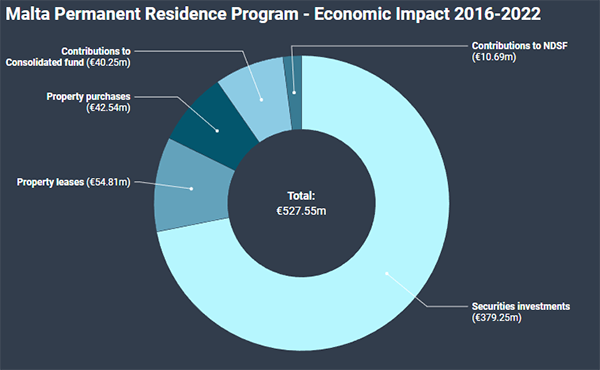Screen dimensions: 600x370
Task: Click the narrow Contributions to NDSF slice
Action: pos(294,92)
